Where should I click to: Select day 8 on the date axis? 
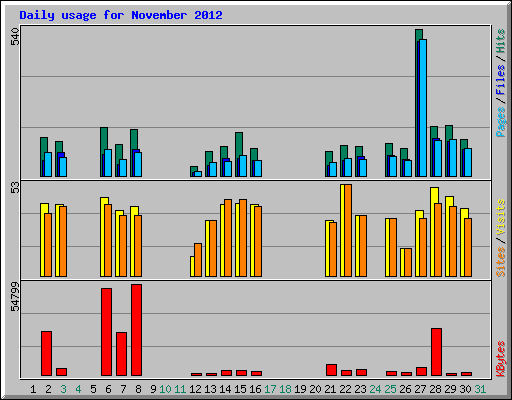(138, 389)
